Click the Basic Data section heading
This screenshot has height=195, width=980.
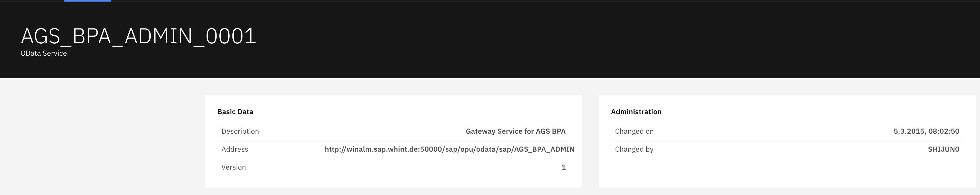(x=235, y=112)
